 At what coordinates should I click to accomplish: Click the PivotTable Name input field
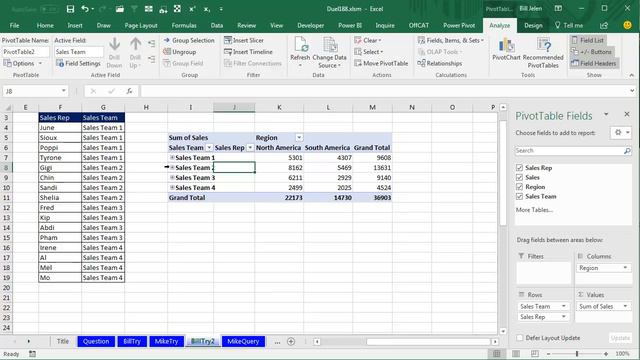point(26,52)
